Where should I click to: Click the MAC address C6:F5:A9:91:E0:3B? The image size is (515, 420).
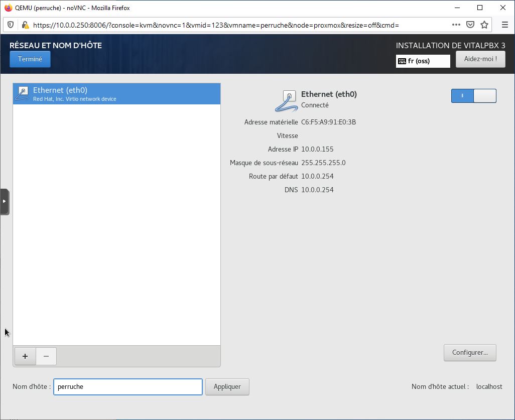328,122
